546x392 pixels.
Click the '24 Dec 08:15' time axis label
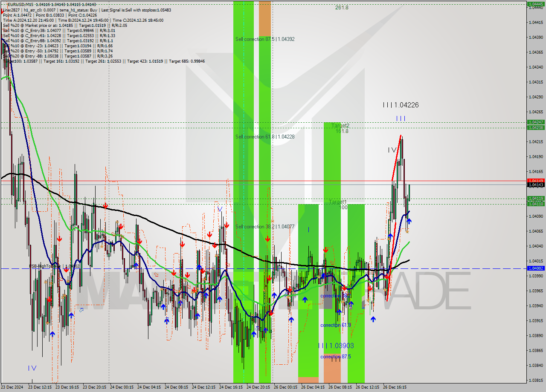click(176, 387)
